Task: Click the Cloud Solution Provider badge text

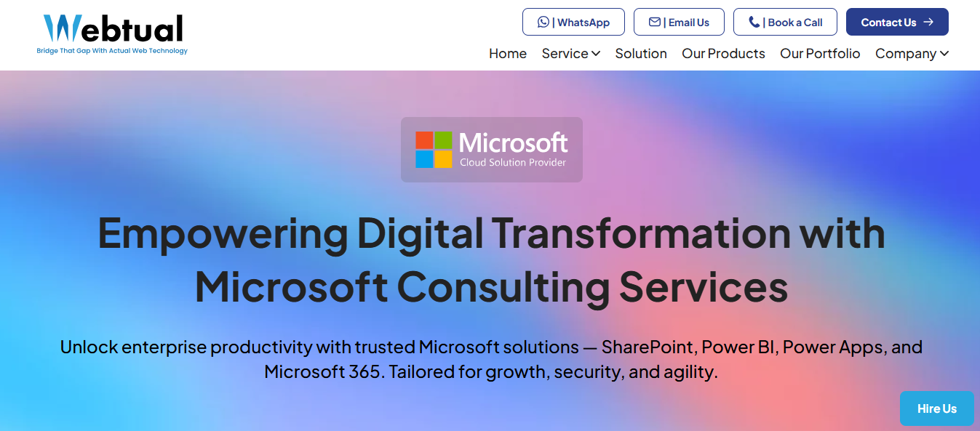Action: (513, 162)
